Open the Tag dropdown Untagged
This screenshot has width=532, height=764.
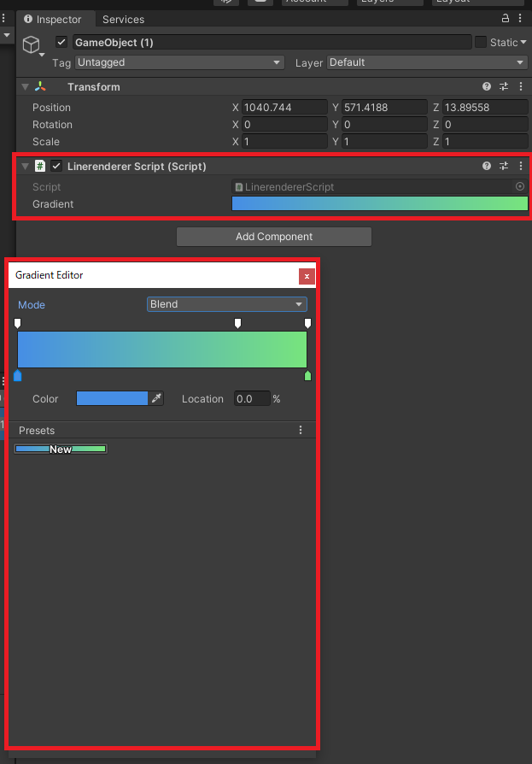pos(179,62)
